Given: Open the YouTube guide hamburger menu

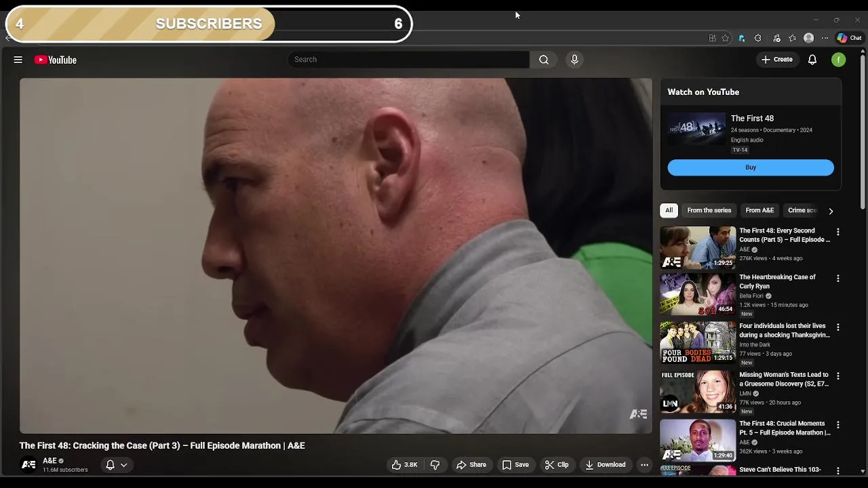Looking at the screenshot, I should click(18, 60).
